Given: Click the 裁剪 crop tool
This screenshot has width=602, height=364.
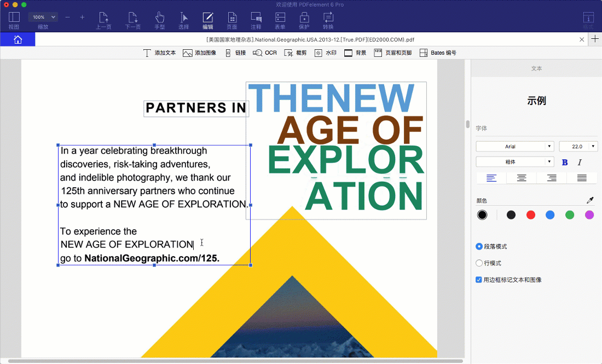Looking at the screenshot, I should point(295,53).
